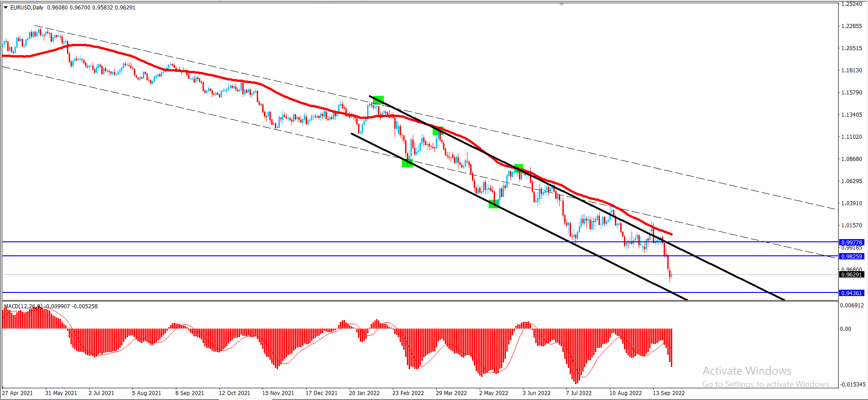Click the 15 Nov 2021 date label

[278, 393]
